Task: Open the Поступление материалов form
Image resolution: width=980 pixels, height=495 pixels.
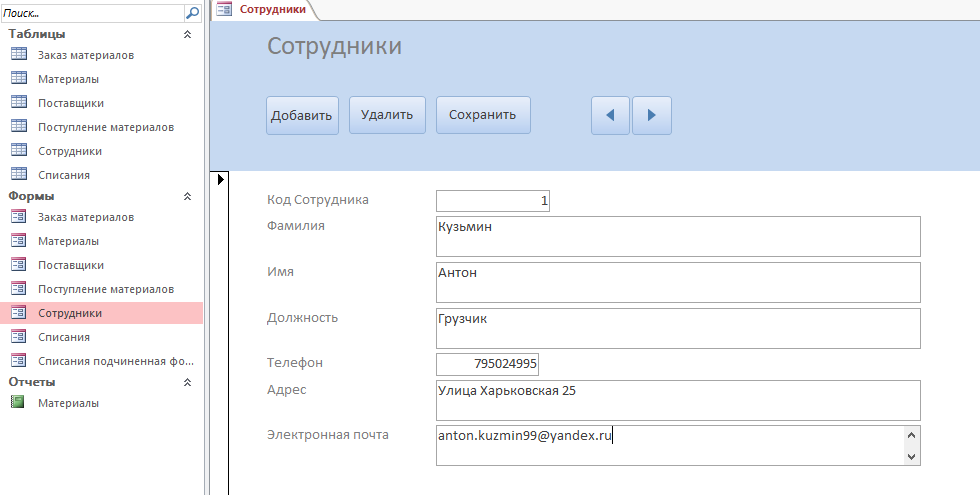Action: [x=106, y=289]
